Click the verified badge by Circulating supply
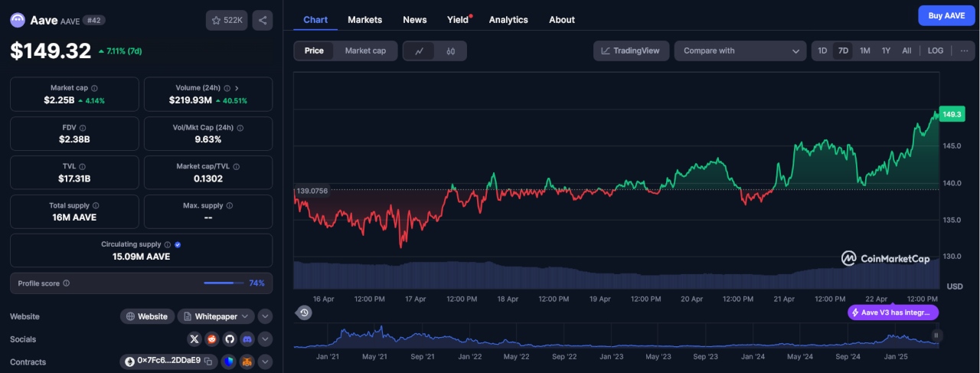The width and height of the screenshot is (980, 373). click(x=178, y=244)
